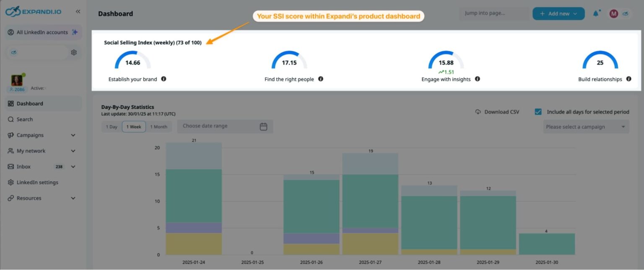Screen dimensions: 644x270
Task: Select the 1 Month tab
Action: (x=158, y=126)
